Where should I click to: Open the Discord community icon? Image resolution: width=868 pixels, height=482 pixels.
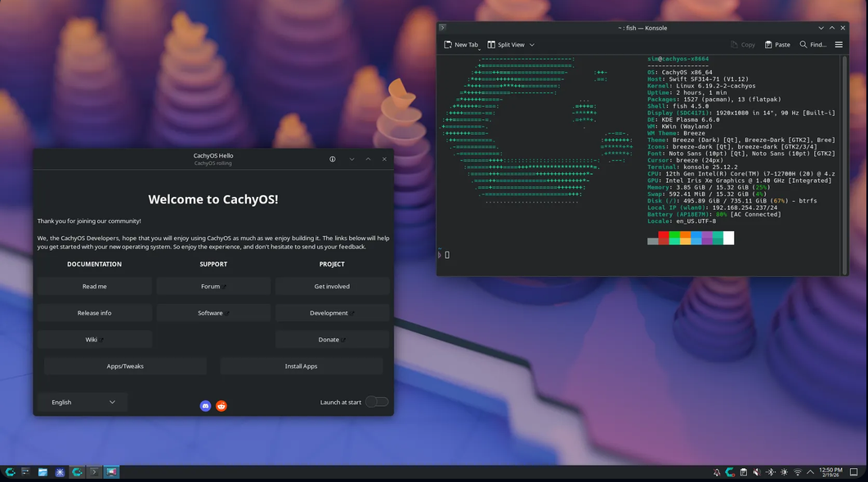click(x=205, y=406)
